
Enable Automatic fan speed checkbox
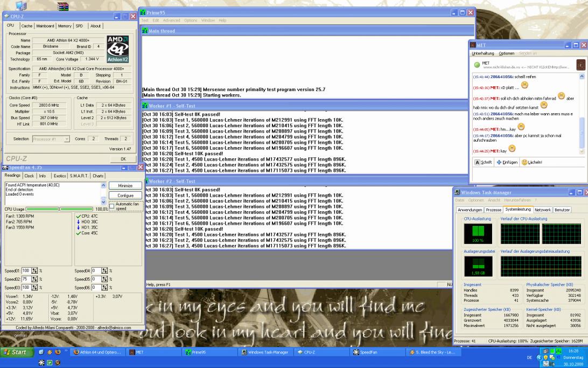point(112,206)
